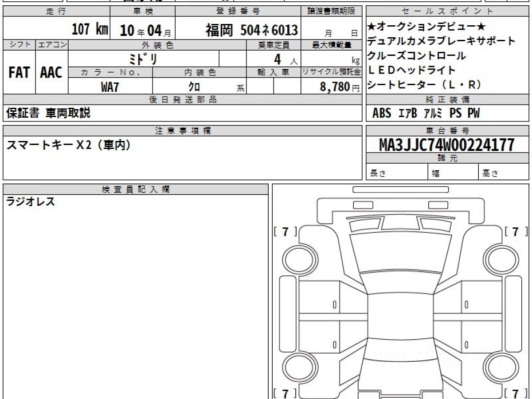Select アルミ in the equipment list
This screenshot has width=532, height=399.
pyautogui.click(x=433, y=113)
